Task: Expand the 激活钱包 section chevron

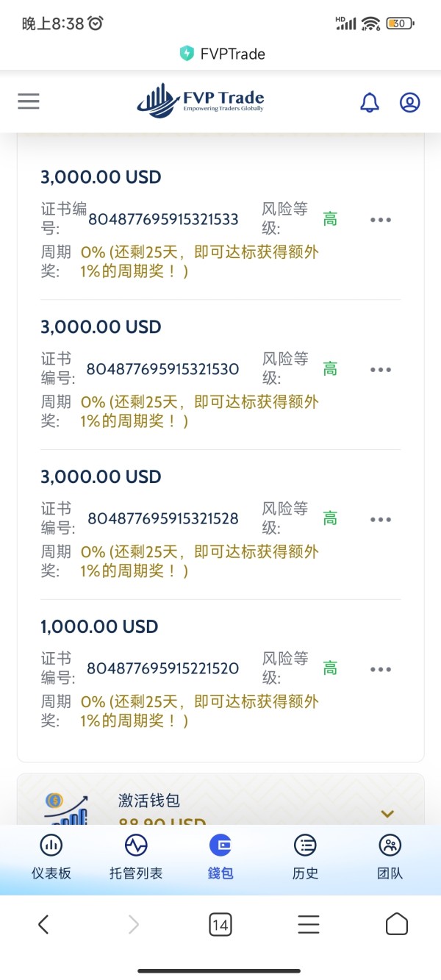Action: point(387,813)
